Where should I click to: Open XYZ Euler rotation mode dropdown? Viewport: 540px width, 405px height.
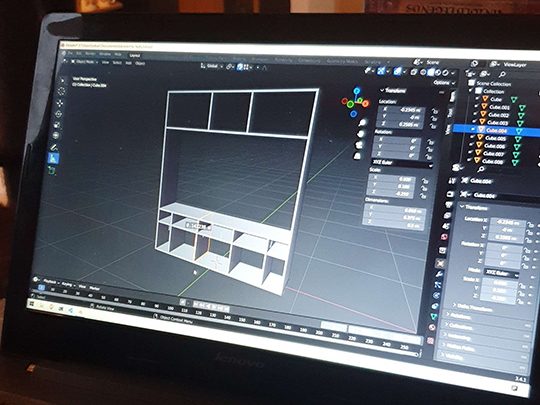pyautogui.click(x=401, y=163)
